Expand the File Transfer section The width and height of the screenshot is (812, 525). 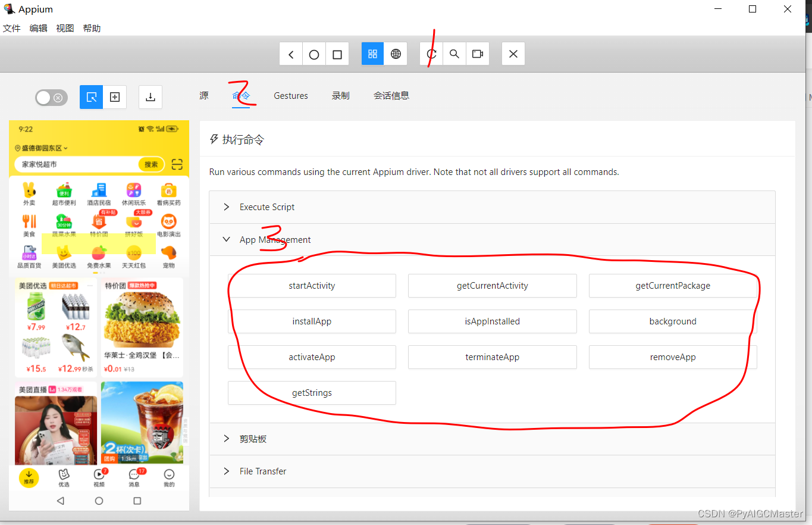(492, 471)
